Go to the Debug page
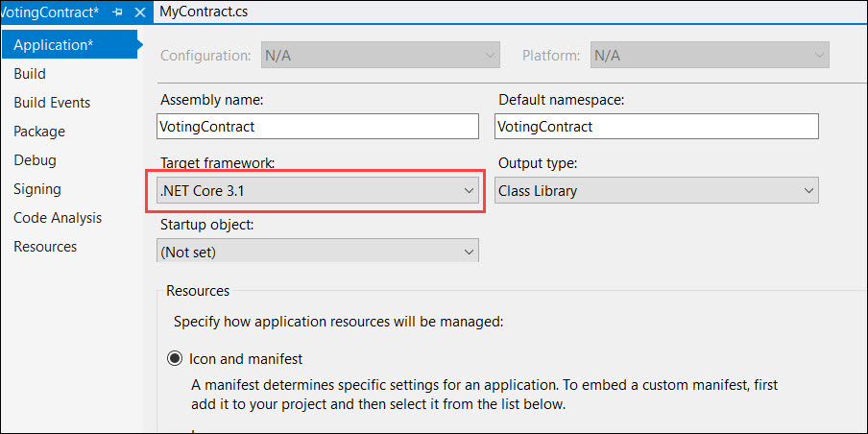Image resolution: width=868 pixels, height=434 pixels. click(35, 160)
